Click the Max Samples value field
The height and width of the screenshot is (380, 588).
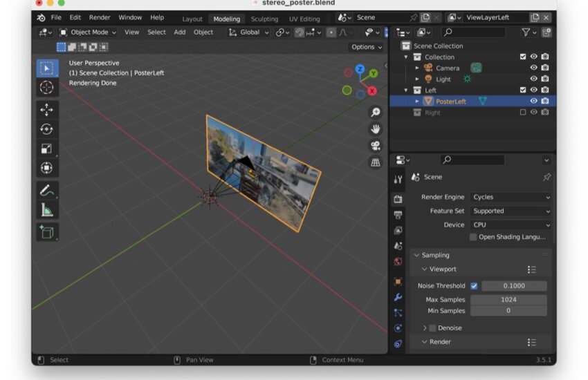pos(508,300)
